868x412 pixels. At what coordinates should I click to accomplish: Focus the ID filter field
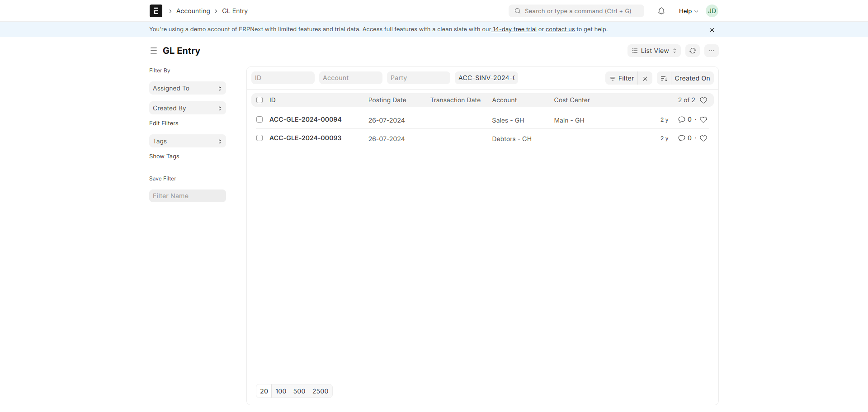click(x=283, y=78)
